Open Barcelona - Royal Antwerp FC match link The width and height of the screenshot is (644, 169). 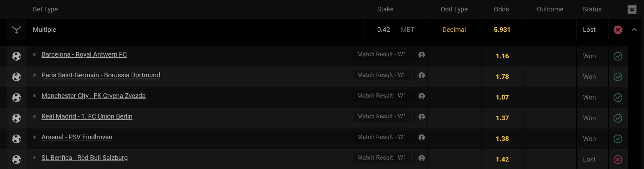click(x=84, y=54)
